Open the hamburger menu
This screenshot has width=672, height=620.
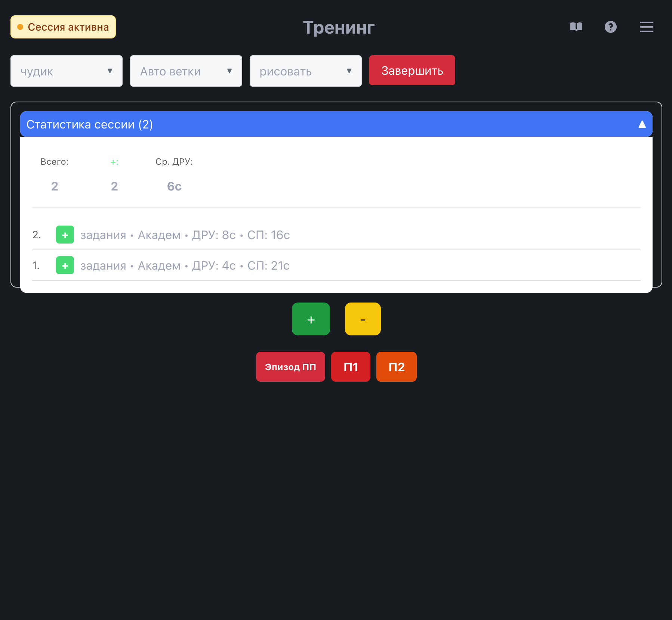[x=646, y=27]
